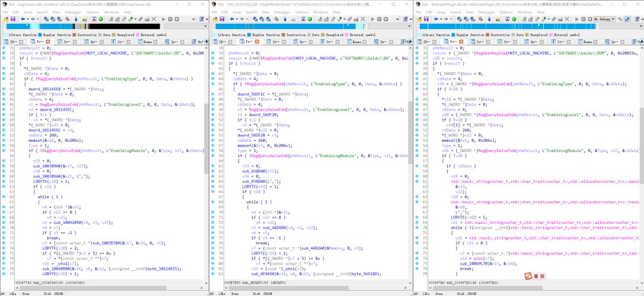
Task: Click the X cancel icon in WebSafePlugin toolbar
Action: pyautogui.click(x=567, y=19)
